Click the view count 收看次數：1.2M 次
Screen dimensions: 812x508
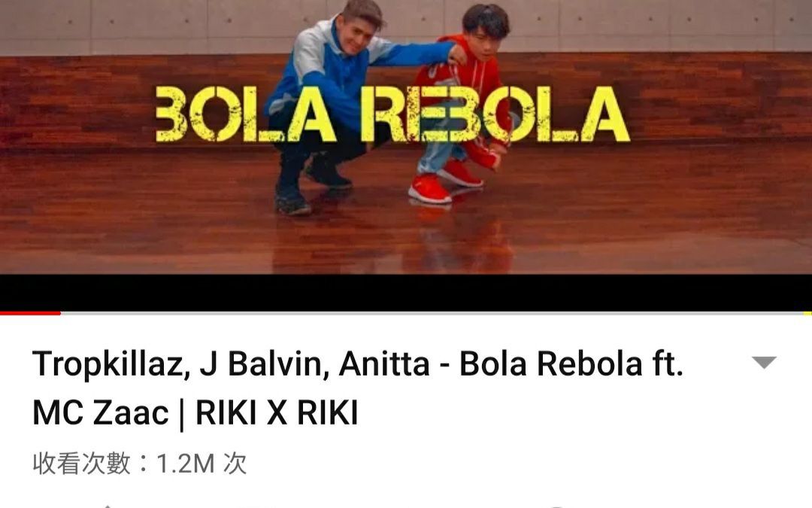point(139,463)
